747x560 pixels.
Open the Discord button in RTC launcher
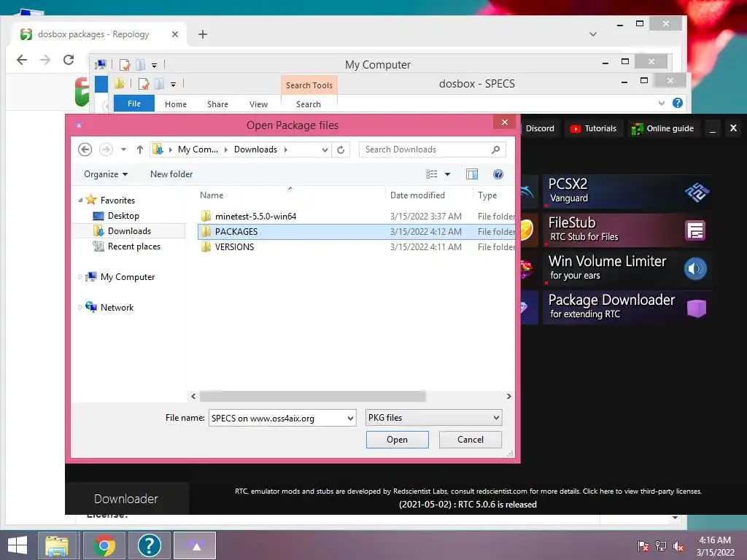tap(539, 128)
